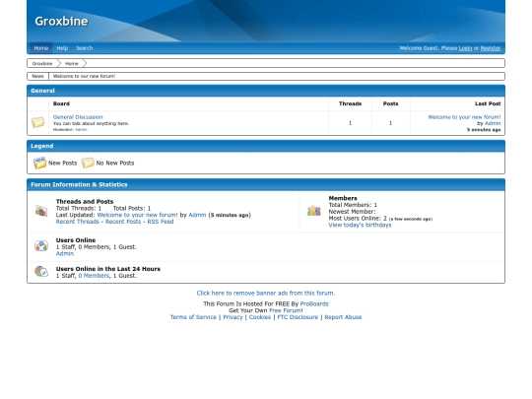Click the '0 Members' link in last 24 hours
Viewport: 532px width, 399px height.
click(x=94, y=276)
